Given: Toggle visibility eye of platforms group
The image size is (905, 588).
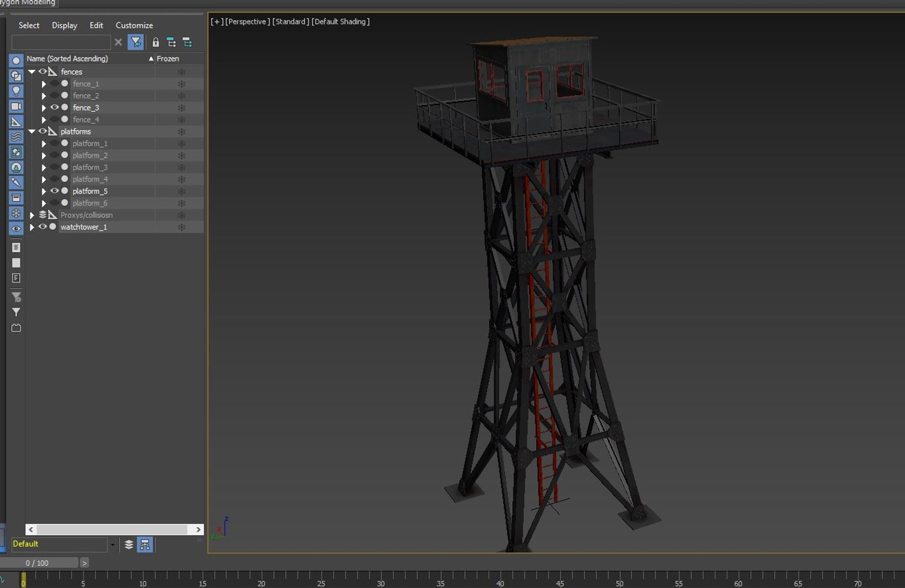Looking at the screenshot, I should tap(42, 131).
